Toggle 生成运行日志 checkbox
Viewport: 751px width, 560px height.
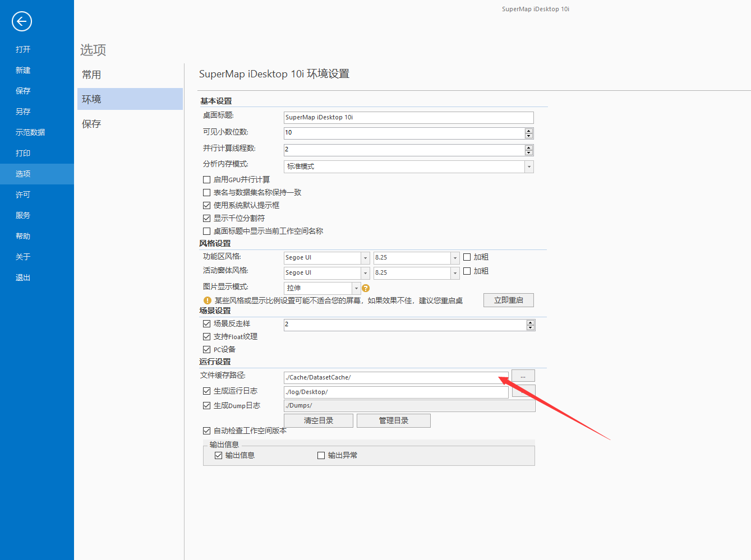click(206, 391)
